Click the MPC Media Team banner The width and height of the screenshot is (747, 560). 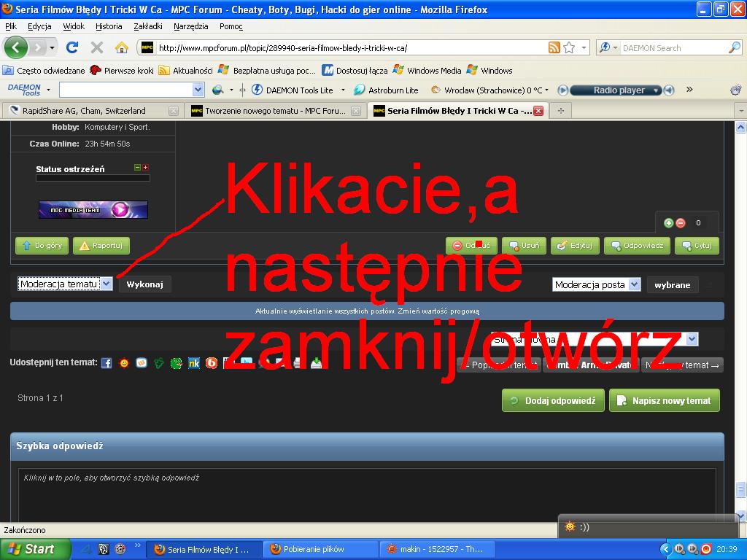pos(93,209)
